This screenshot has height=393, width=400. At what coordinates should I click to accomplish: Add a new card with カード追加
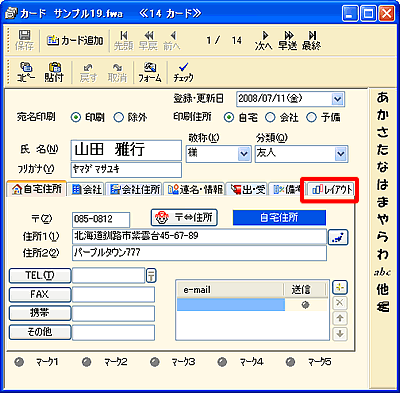pos(75,41)
